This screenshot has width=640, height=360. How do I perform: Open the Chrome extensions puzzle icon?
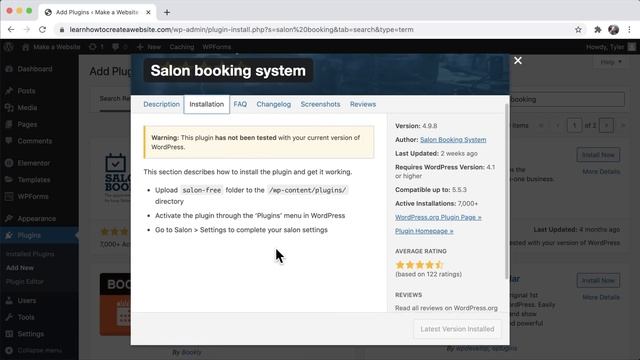click(598, 29)
